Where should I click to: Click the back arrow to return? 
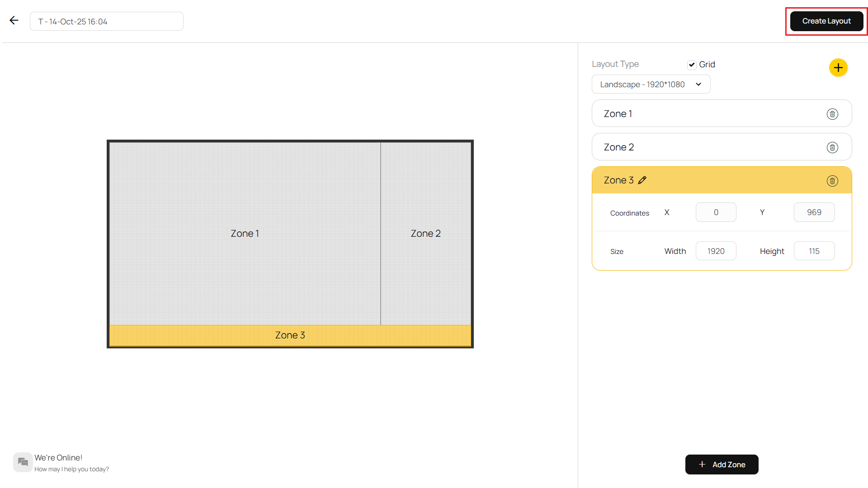click(14, 20)
